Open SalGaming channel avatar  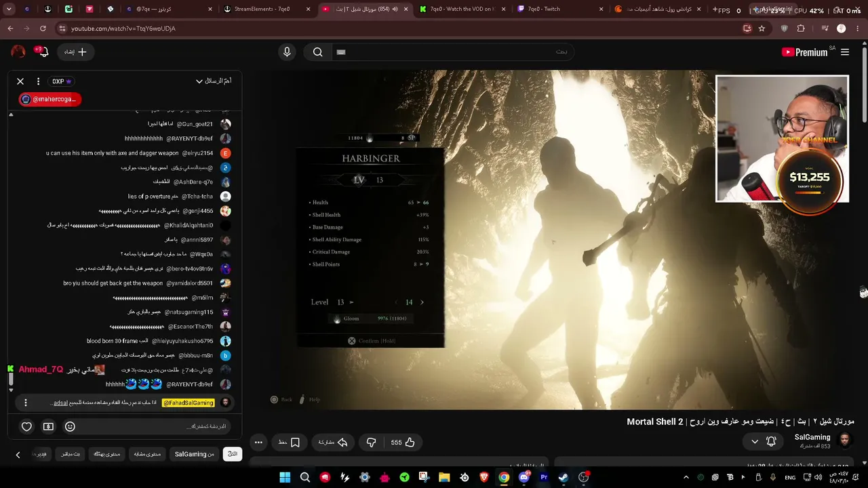point(845,441)
